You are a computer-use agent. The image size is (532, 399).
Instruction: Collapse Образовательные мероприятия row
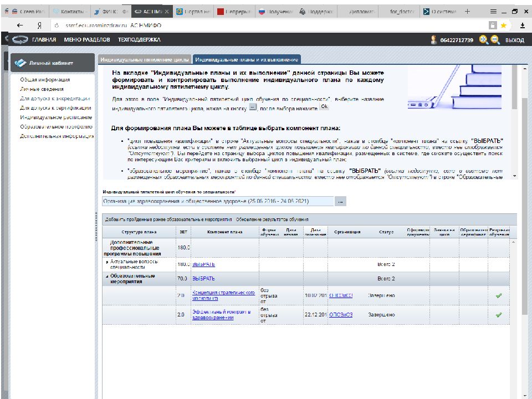tap(107, 277)
